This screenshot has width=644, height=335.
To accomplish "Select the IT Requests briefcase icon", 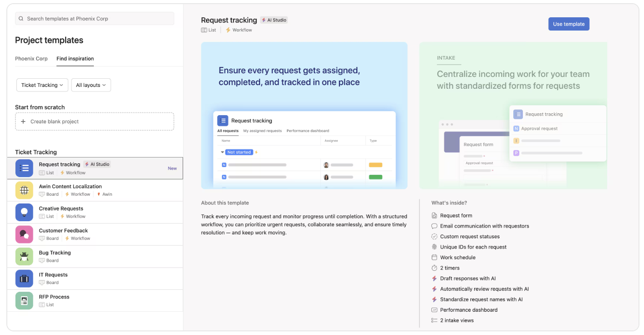I will 24,279.
